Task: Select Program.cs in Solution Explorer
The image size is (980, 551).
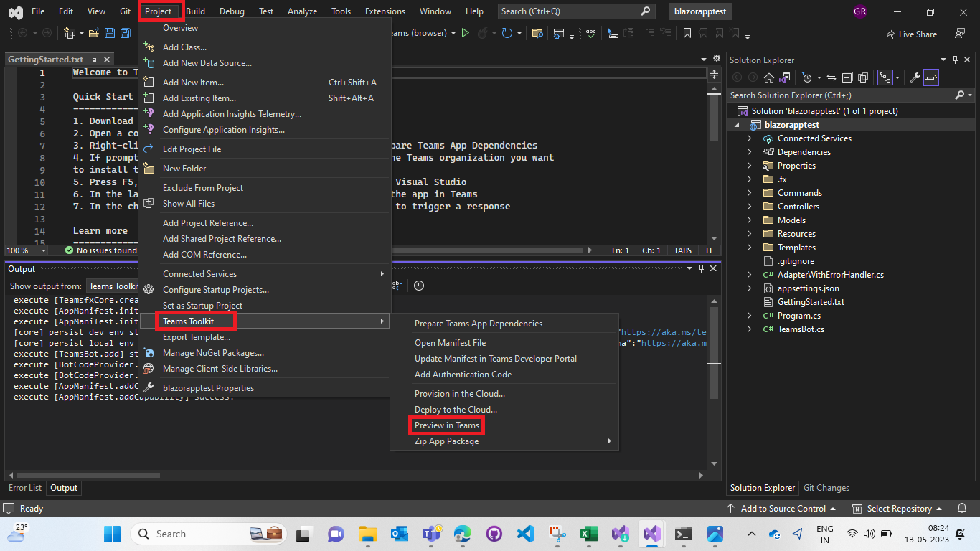Action: [x=799, y=316]
